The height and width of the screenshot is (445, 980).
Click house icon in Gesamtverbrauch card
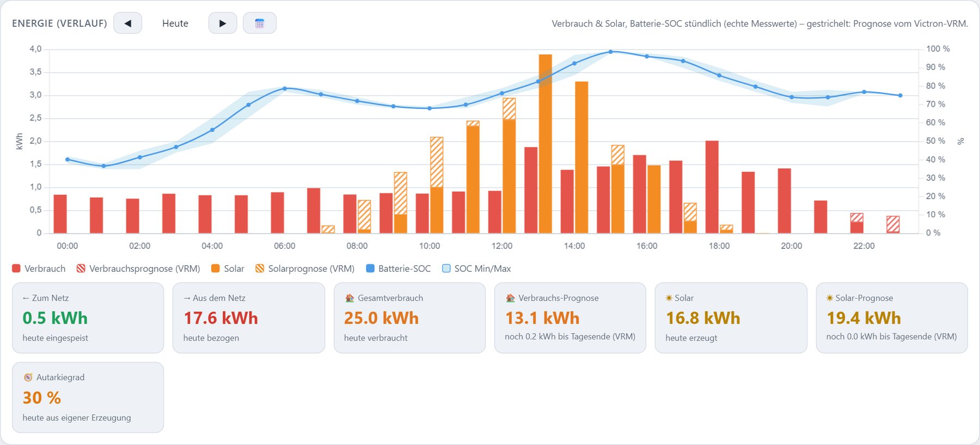point(350,298)
